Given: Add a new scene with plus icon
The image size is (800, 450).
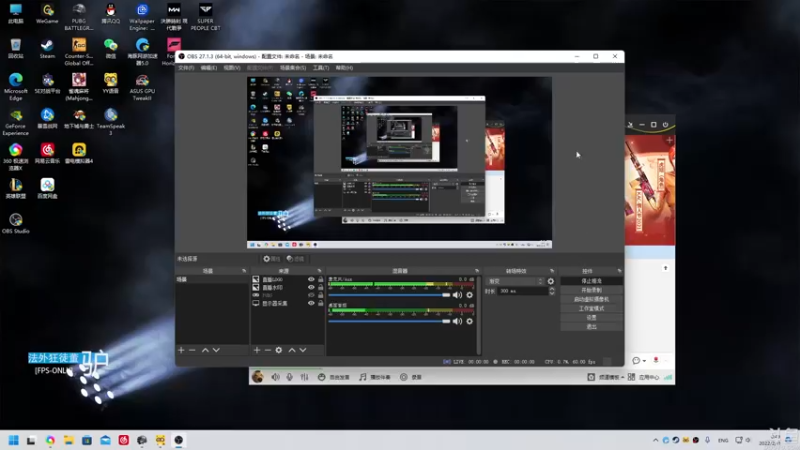Looking at the screenshot, I should point(181,350).
